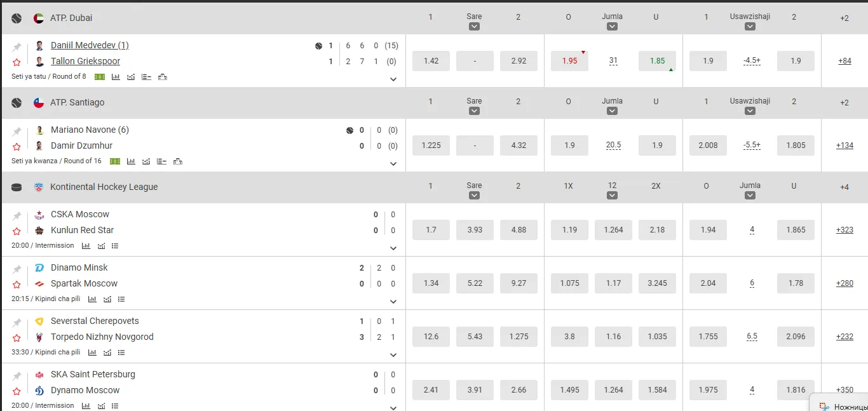Open +323 more markets for CSKA Moscow

[x=844, y=230]
